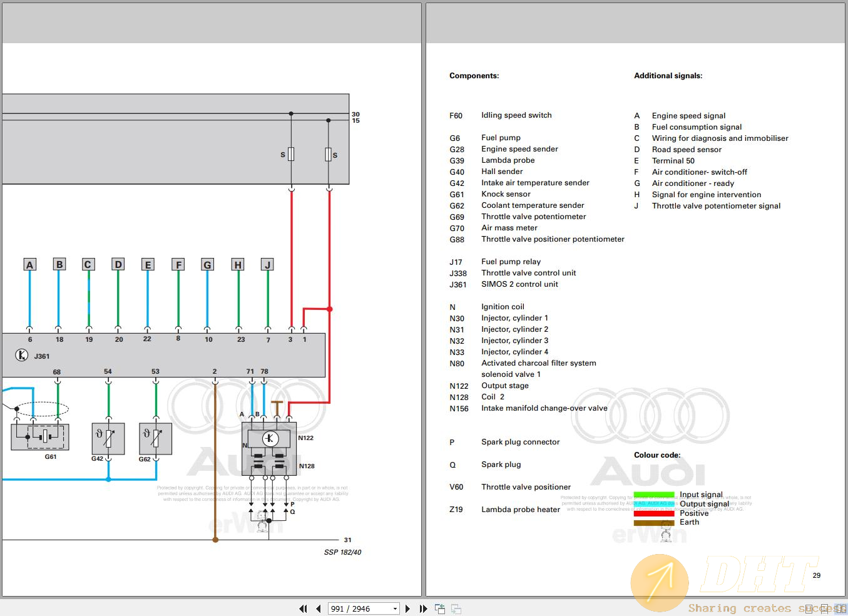Click 'Coolant temperature sender' entry
This screenshot has width=848, height=616.
(533, 205)
